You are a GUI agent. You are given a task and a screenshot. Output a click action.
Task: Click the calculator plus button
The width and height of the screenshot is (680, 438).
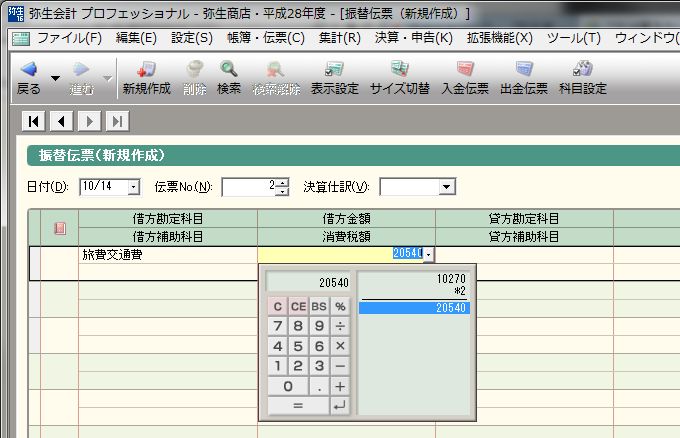[340, 386]
